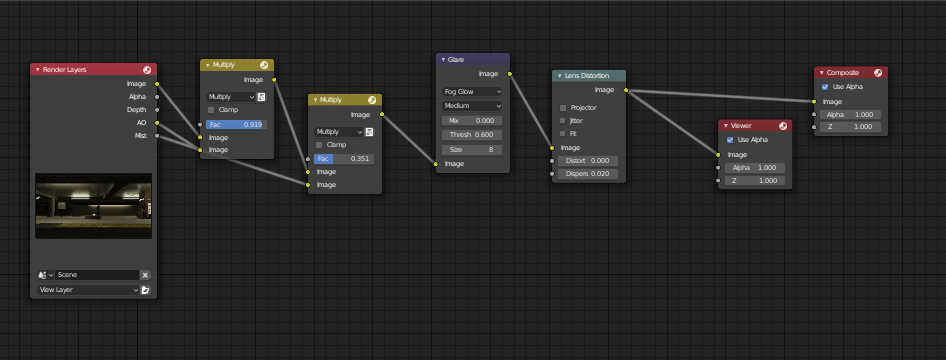Click the Dispers input socket on Lens Distortion

(552, 174)
